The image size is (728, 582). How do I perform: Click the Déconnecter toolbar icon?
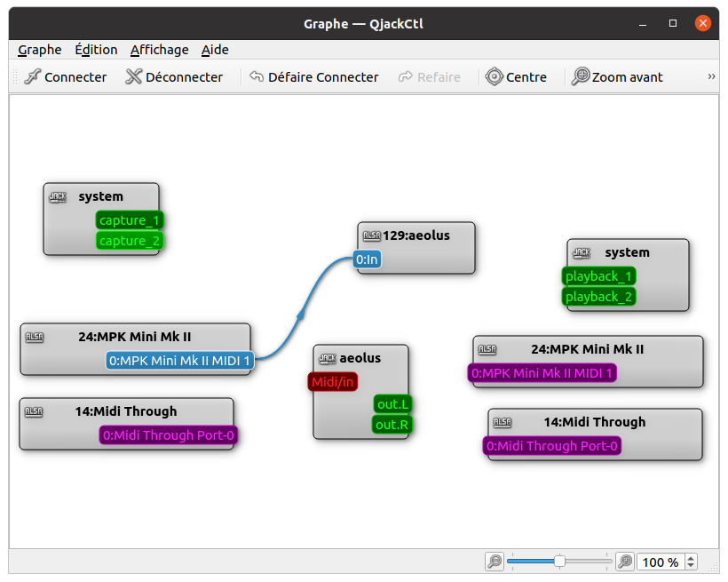[x=133, y=77]
